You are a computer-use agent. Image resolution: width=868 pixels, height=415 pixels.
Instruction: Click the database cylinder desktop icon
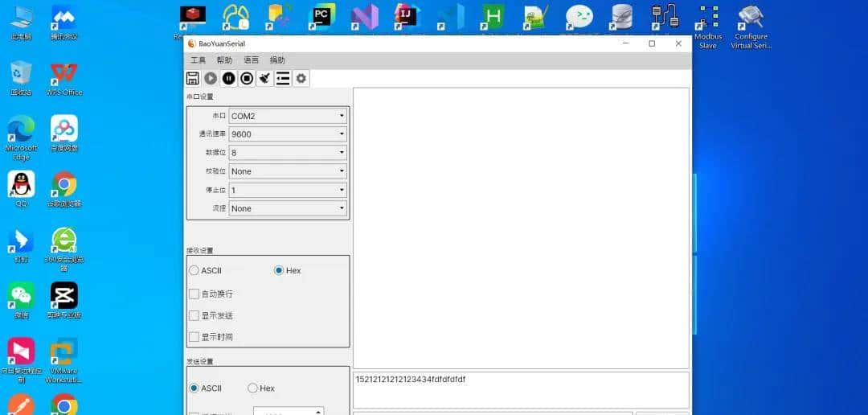coord(621,17)
